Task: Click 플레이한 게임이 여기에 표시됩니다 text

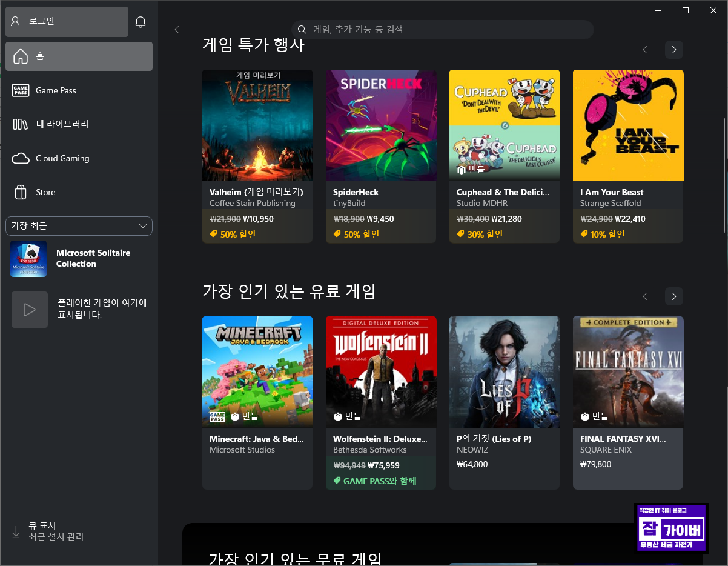Action: pos(102,309)
